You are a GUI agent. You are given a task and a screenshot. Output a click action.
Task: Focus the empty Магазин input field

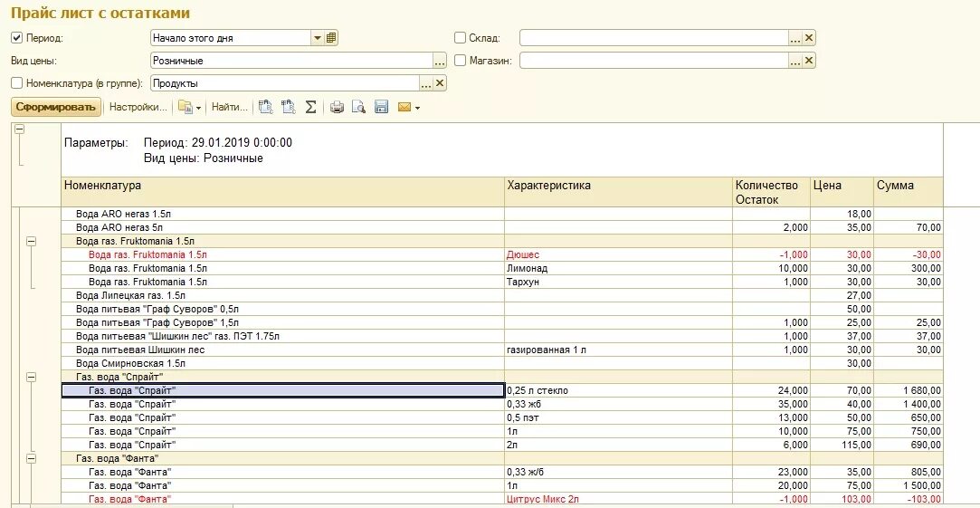[653, 61]
